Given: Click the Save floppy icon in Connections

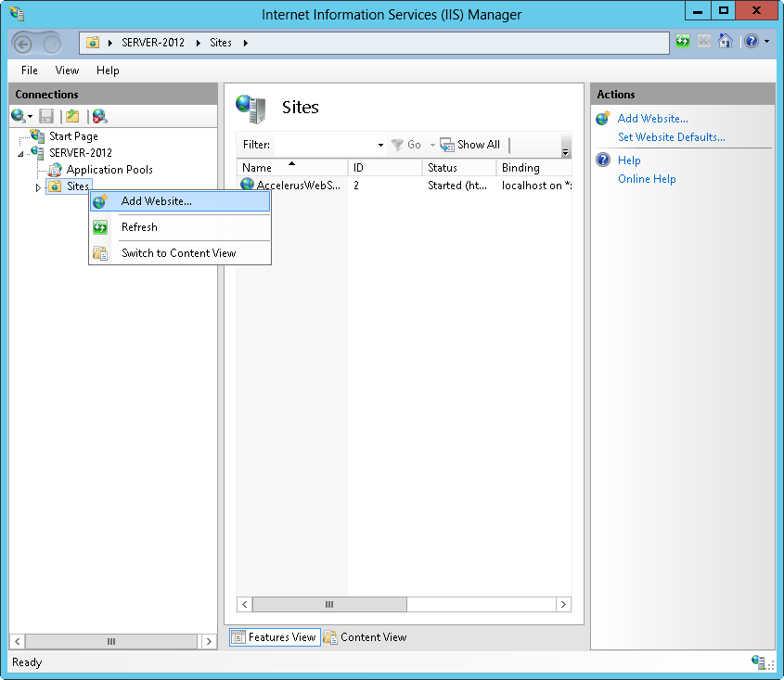Looking at the screenshot, I should point(46,116).
